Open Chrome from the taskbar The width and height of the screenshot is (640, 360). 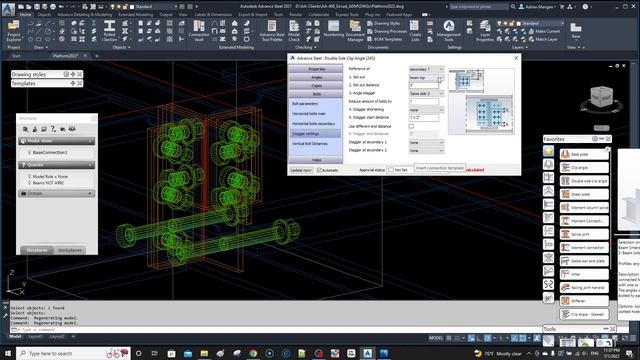point(253,353)
